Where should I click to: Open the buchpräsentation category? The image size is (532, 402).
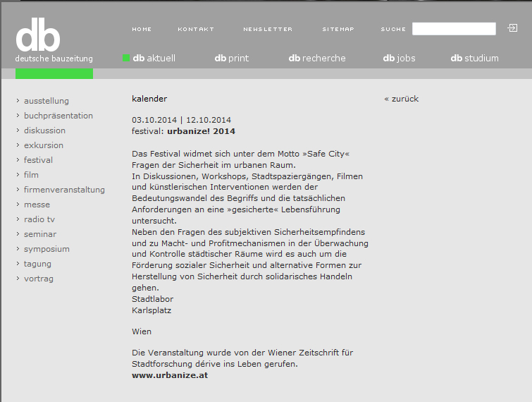(x=58, y=116)
